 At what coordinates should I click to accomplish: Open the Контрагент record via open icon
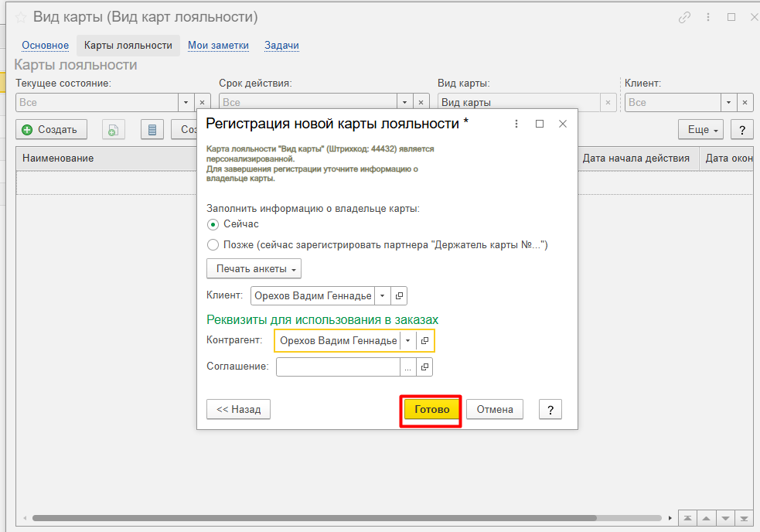click(x=424, y=341)
